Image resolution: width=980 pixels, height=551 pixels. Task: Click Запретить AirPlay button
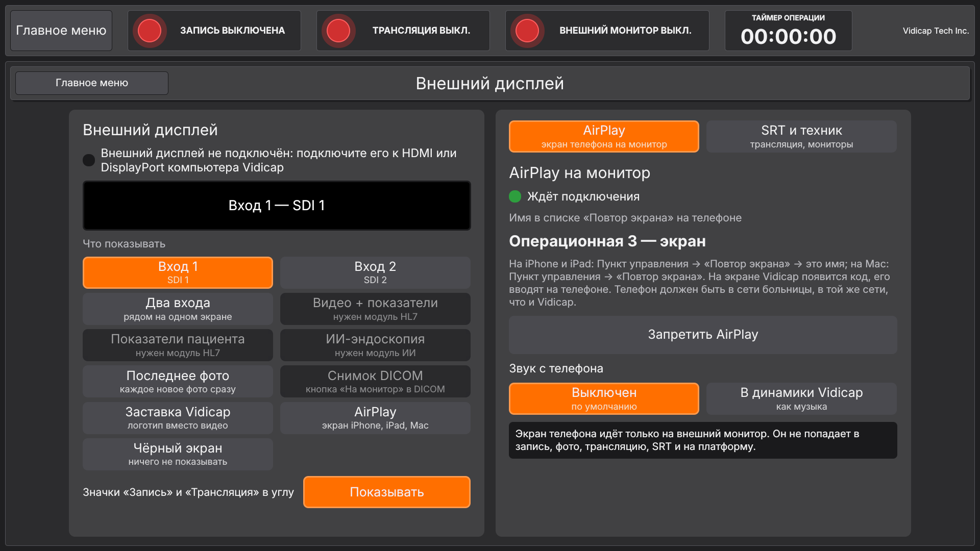[703, 335]
